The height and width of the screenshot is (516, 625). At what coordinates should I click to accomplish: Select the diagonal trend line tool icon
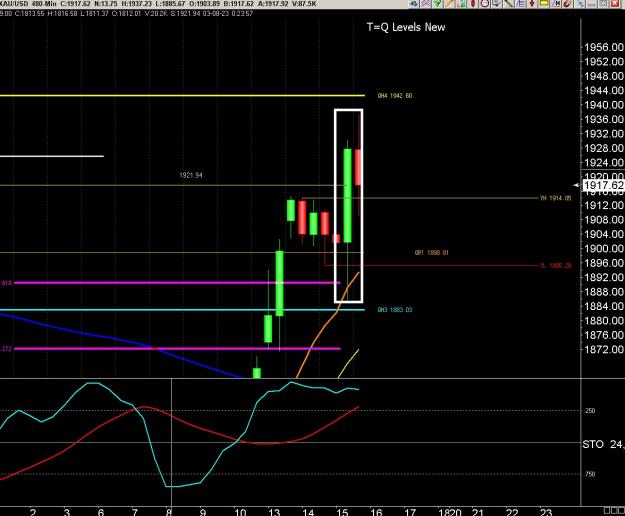[508, 3]
